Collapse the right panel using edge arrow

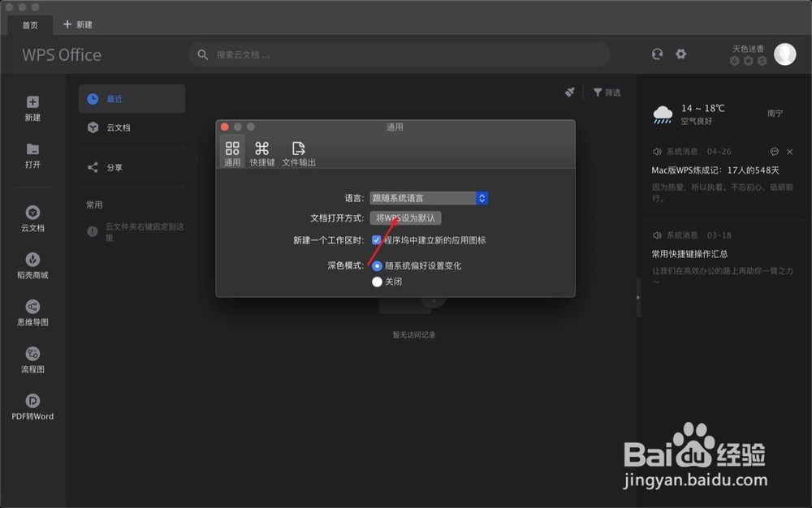(638, 298)
